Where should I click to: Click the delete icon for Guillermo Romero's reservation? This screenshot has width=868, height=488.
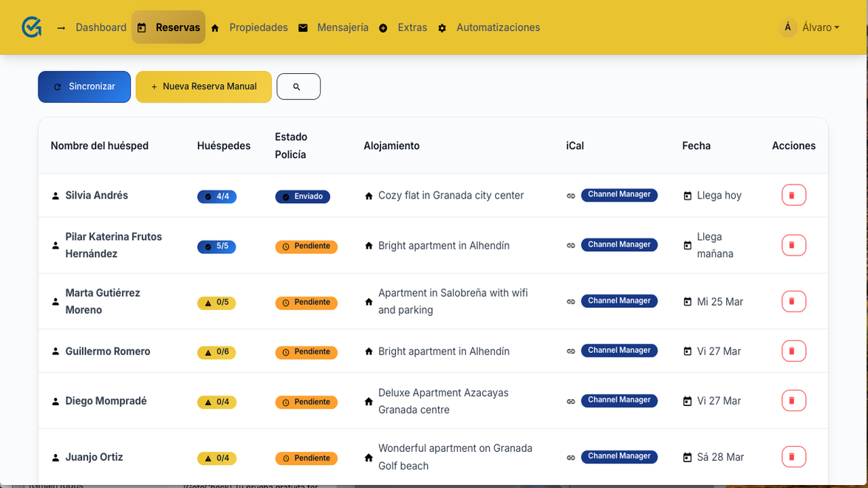(793, 351)
